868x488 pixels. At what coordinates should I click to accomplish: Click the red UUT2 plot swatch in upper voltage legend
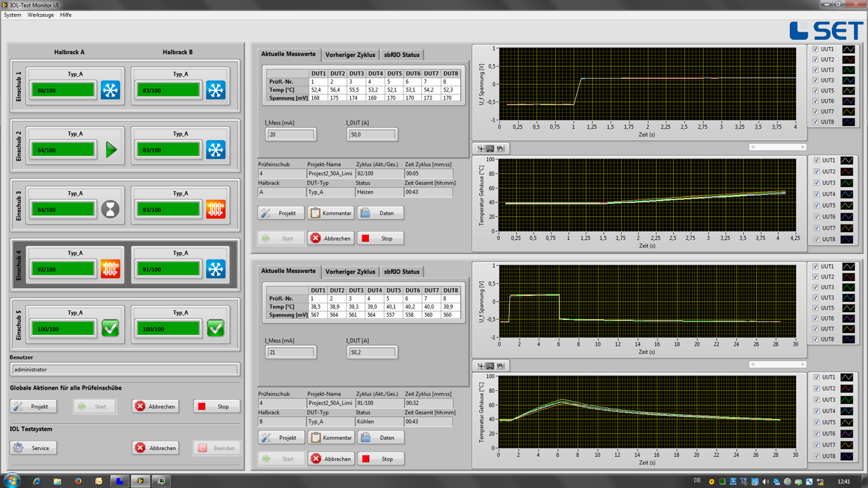pos(848,60)
